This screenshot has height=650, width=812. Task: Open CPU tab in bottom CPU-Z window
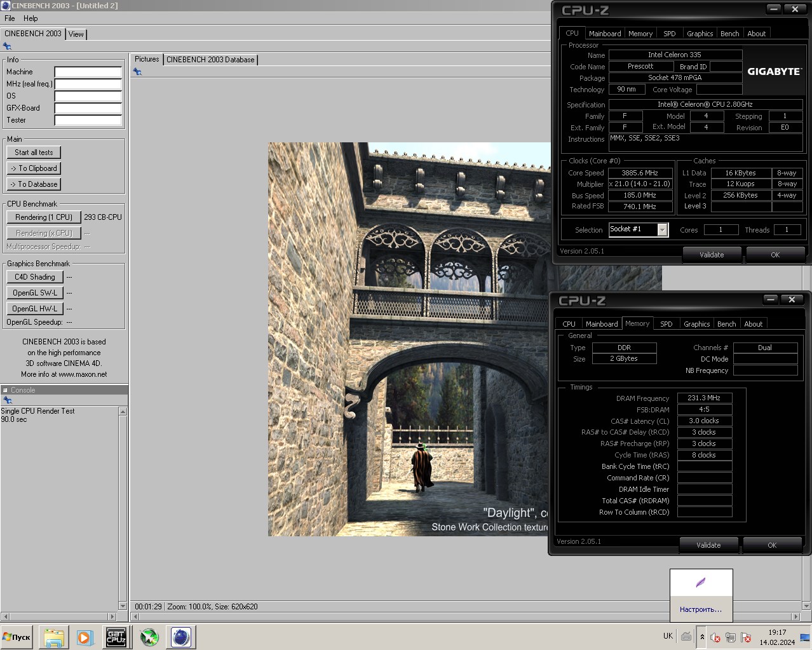pyautogui.click(x=569, y=324)
